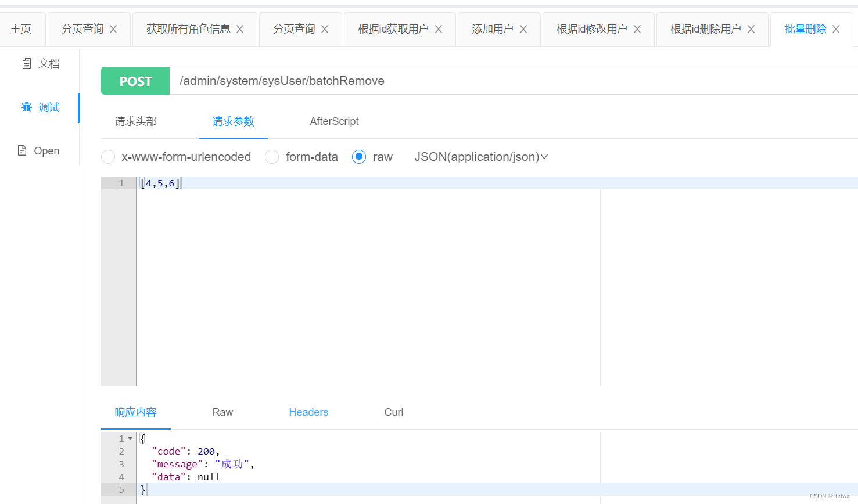Click the 调试 sidebar label

click(49, 107)
